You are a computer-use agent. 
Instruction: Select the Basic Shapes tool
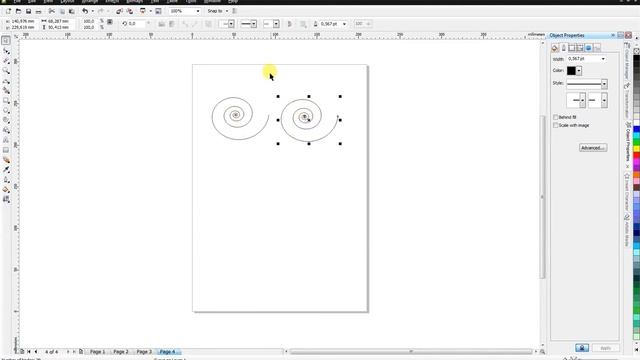pos(6,130)
